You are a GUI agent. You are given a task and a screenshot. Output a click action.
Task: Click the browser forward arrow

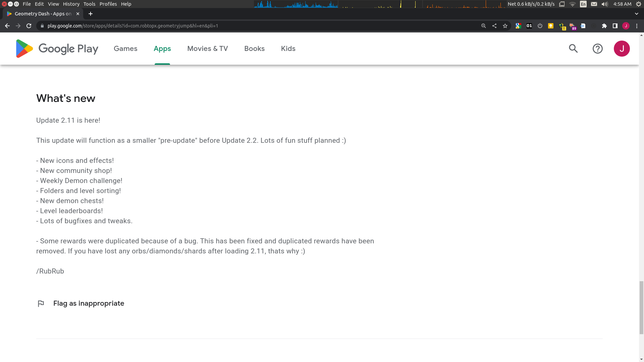click(18, 26)
